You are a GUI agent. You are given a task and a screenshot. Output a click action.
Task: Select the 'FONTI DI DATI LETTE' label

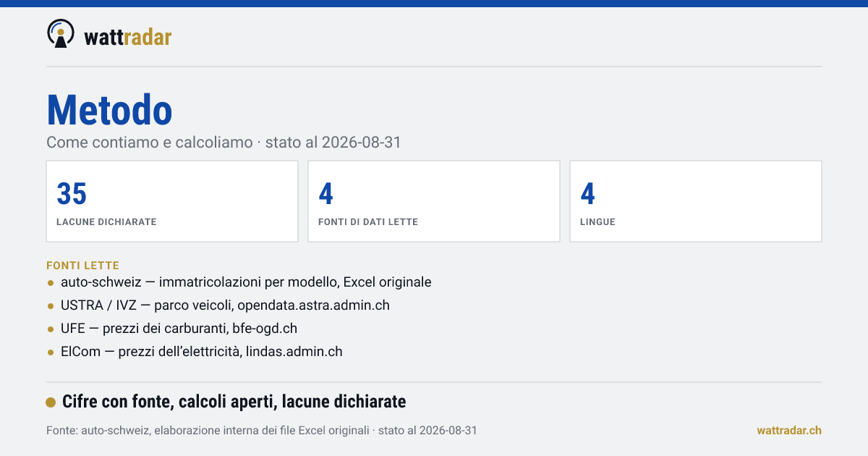[x=368, y=222]
